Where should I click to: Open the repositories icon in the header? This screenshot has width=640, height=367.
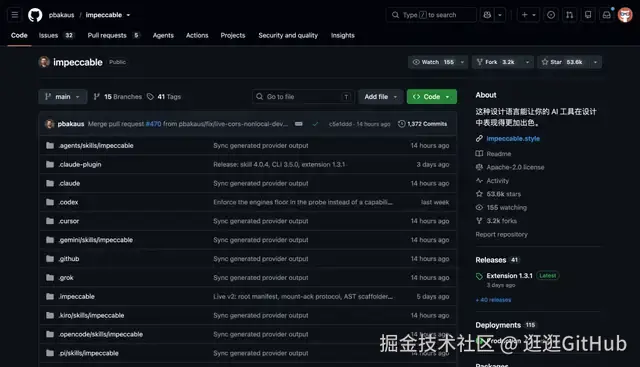coord(588,15)
